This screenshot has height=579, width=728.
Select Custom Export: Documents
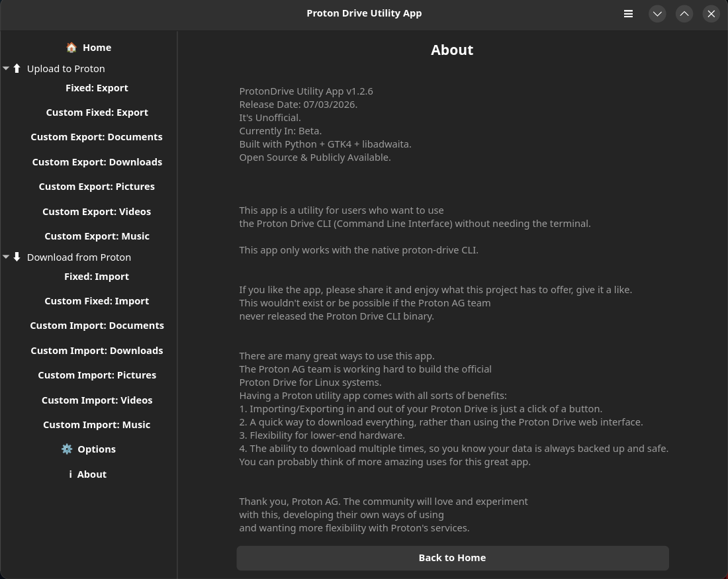coord(97,137)
